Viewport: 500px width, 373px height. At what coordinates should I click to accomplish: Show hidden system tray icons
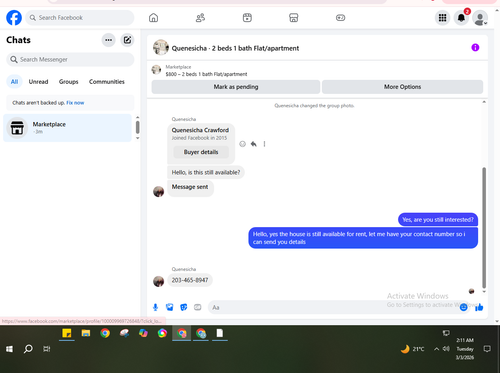[x=436, y=349]
